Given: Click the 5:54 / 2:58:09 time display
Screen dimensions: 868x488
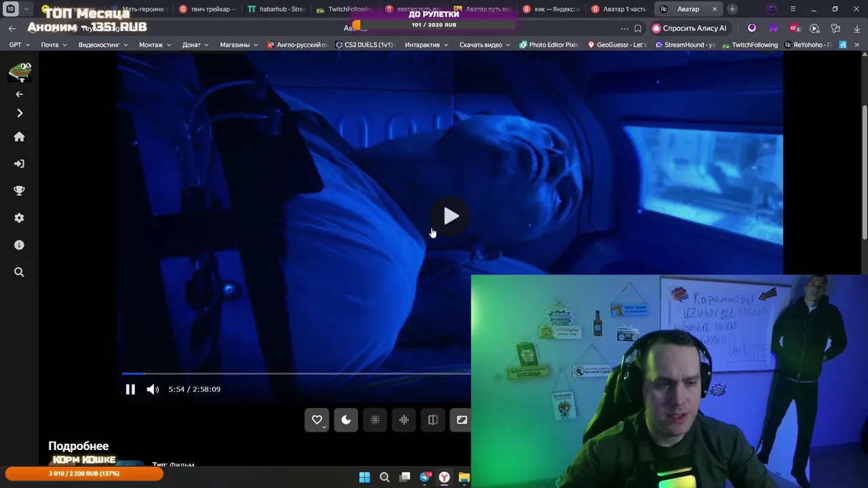Looking at the screenshot, I should pos(195,389).
